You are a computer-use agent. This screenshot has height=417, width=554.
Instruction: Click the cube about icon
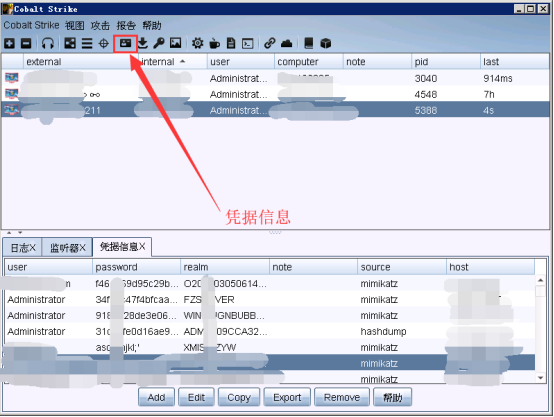click(325, 43)
